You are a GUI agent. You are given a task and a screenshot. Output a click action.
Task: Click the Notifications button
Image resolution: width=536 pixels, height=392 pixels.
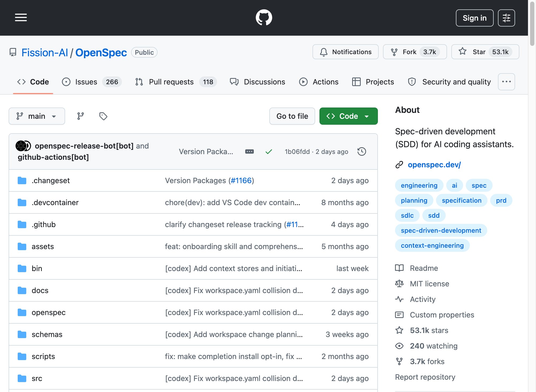345,52
